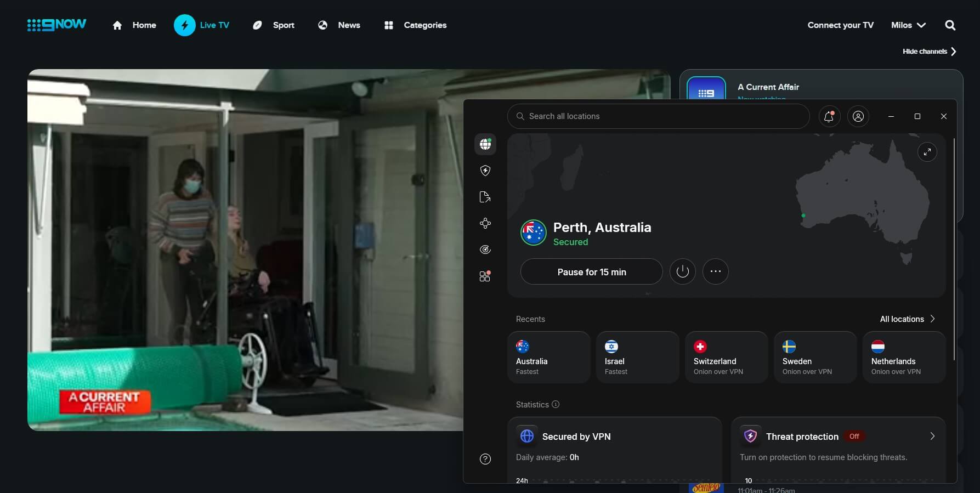Expand the Milos account dropdown

tap(908, 25)
